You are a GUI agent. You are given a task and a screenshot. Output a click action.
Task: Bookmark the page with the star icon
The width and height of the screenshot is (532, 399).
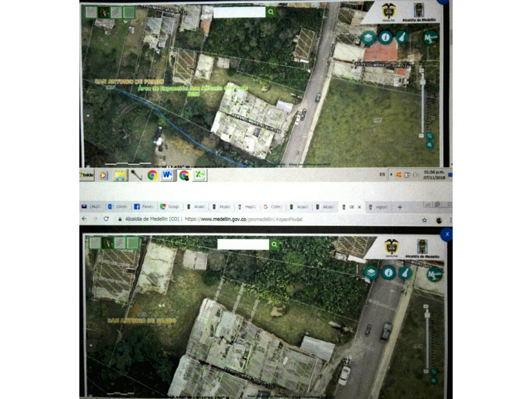point(424,220)
